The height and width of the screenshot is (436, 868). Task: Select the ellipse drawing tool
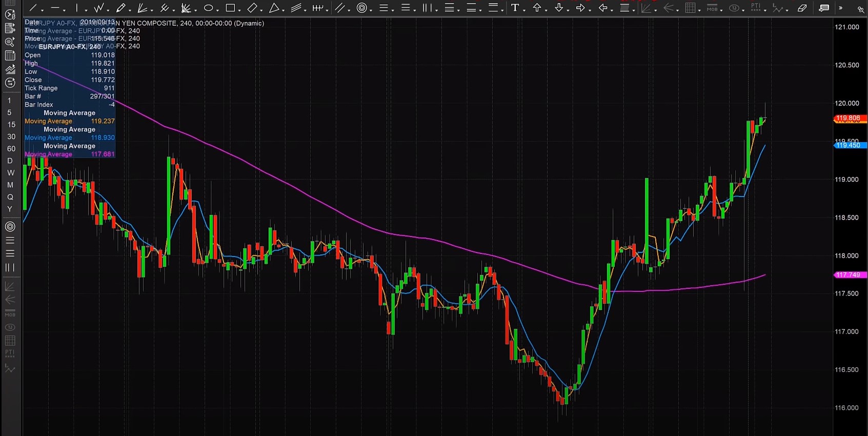(208, 8)
